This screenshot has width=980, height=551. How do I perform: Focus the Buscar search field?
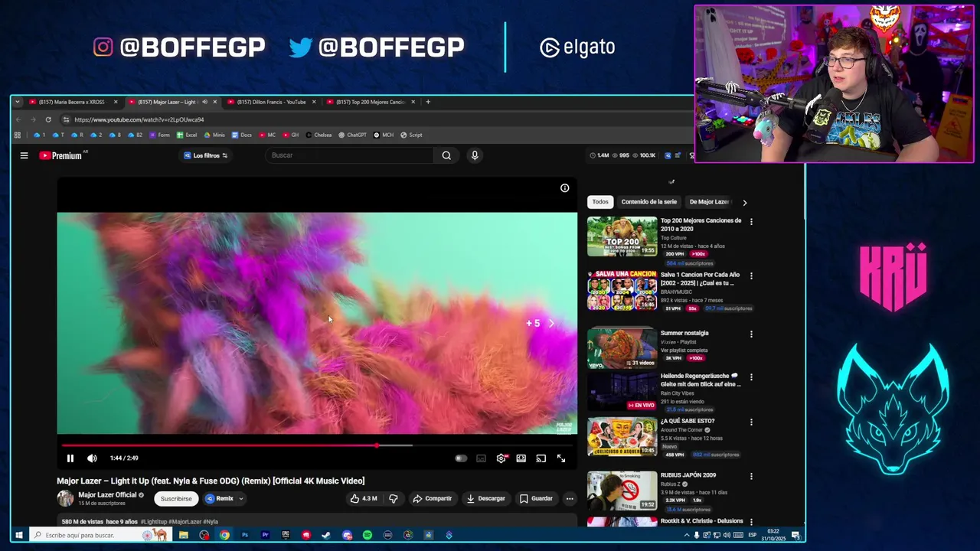pos(351,155)
